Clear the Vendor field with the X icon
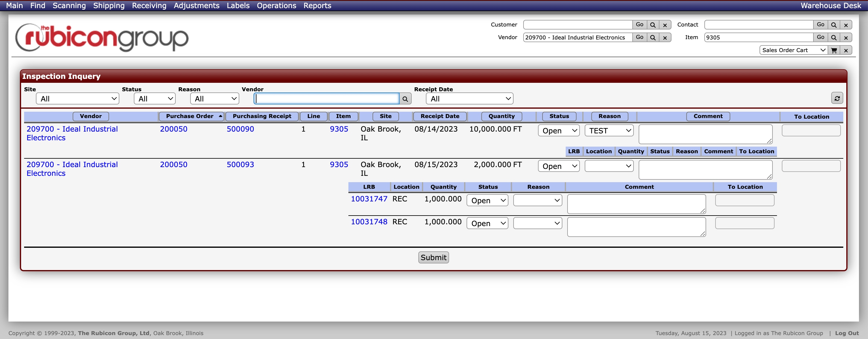 (665, 37)
